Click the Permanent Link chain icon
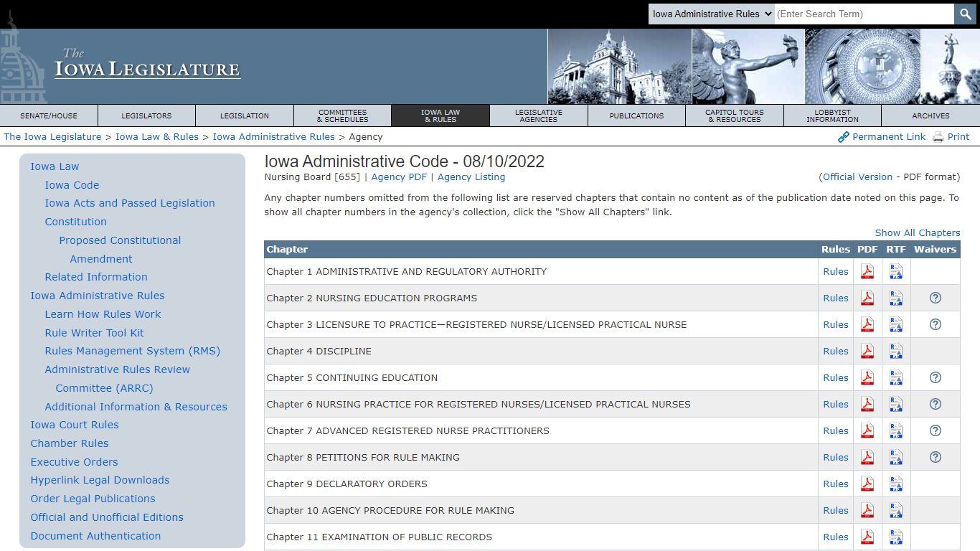 pos(844,137)
